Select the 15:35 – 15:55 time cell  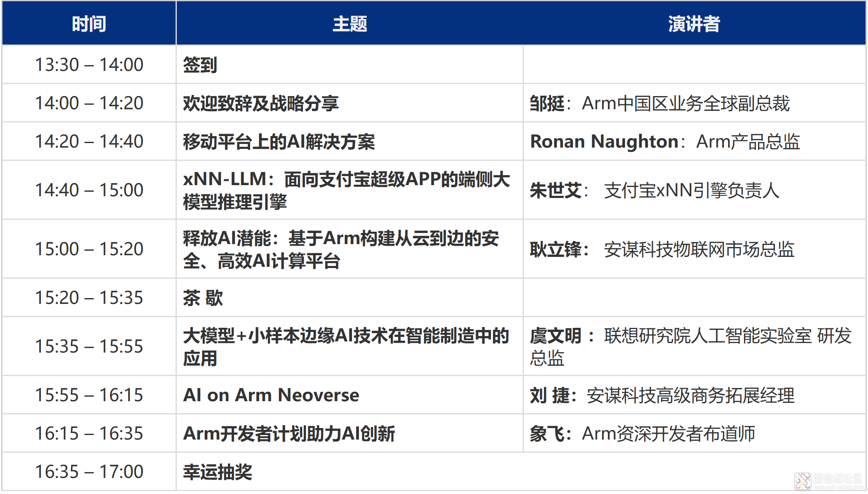89,346
